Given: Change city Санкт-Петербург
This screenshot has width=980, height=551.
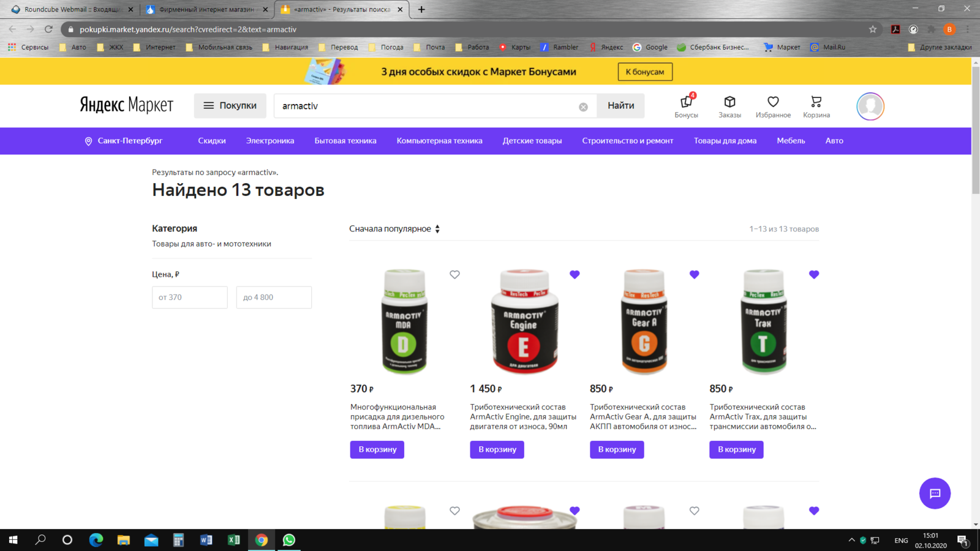Looking at the screenshot, I should tap(124, 141).
